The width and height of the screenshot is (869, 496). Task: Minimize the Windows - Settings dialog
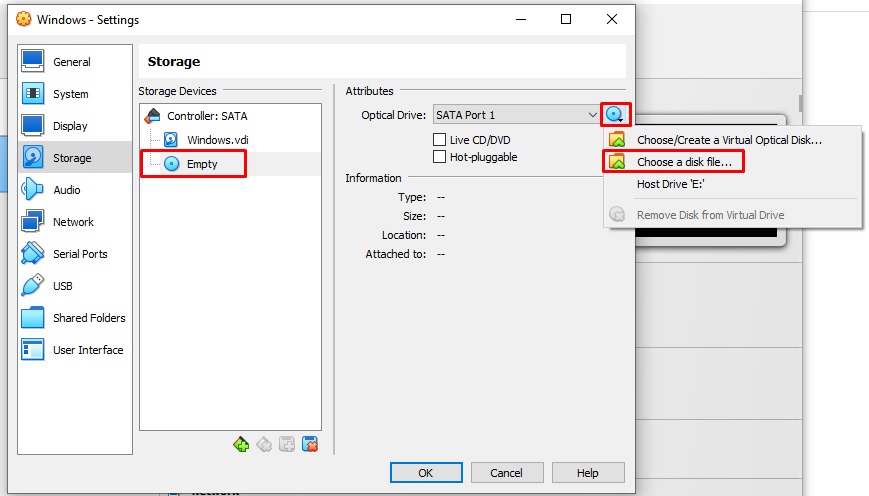point(521,19)
